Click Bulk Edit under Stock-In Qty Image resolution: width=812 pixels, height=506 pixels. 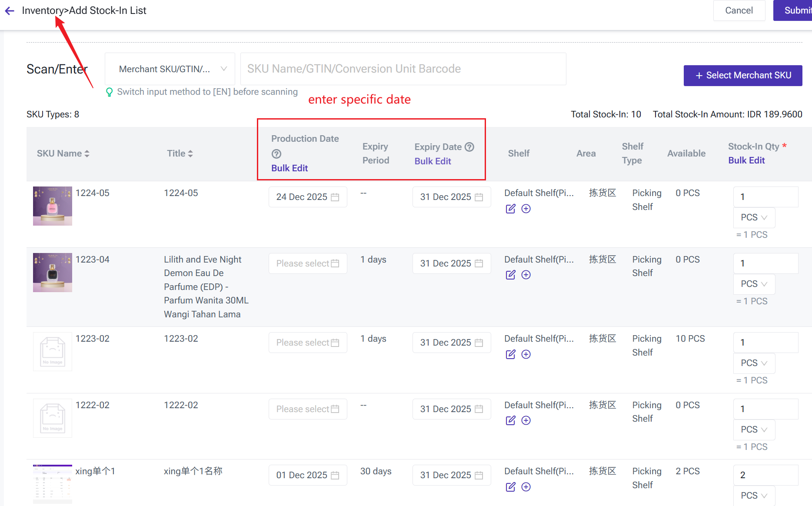click(746, 160)
